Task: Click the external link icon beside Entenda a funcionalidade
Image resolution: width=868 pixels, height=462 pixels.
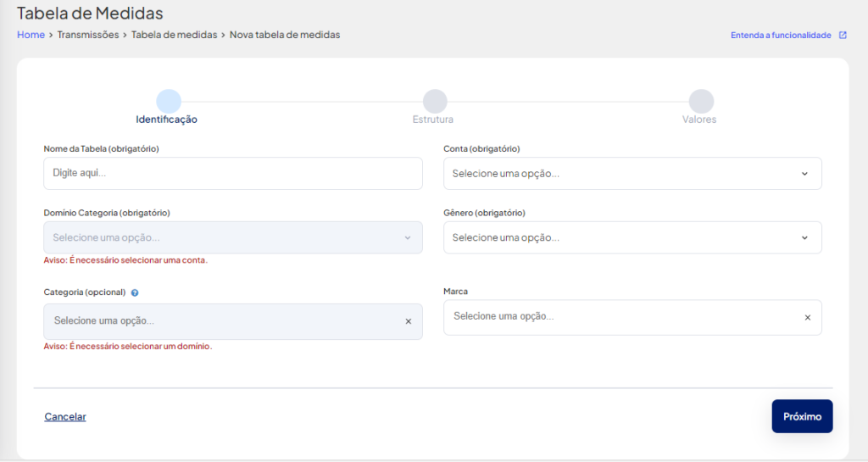Action: click(x=843, y=35)
